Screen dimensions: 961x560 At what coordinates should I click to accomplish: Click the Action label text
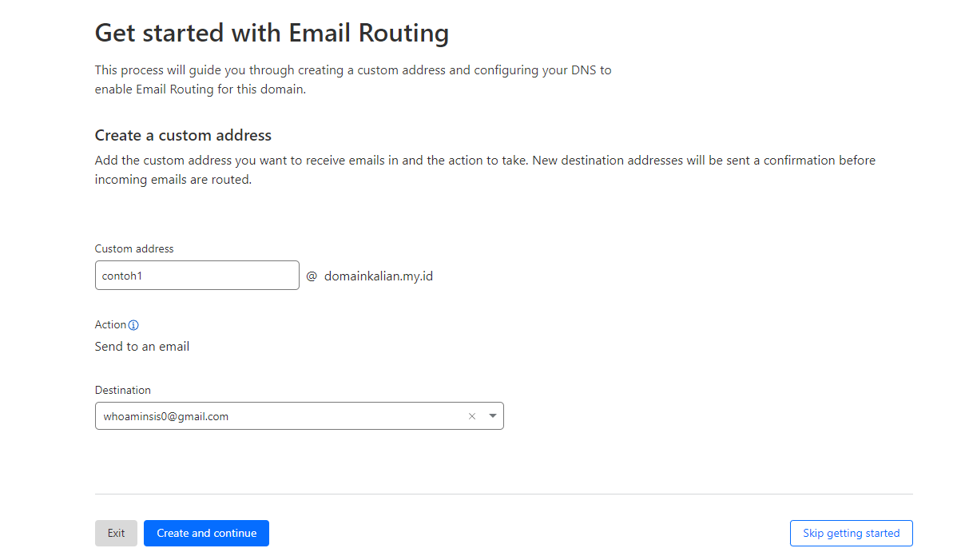[x=110, y=324]
